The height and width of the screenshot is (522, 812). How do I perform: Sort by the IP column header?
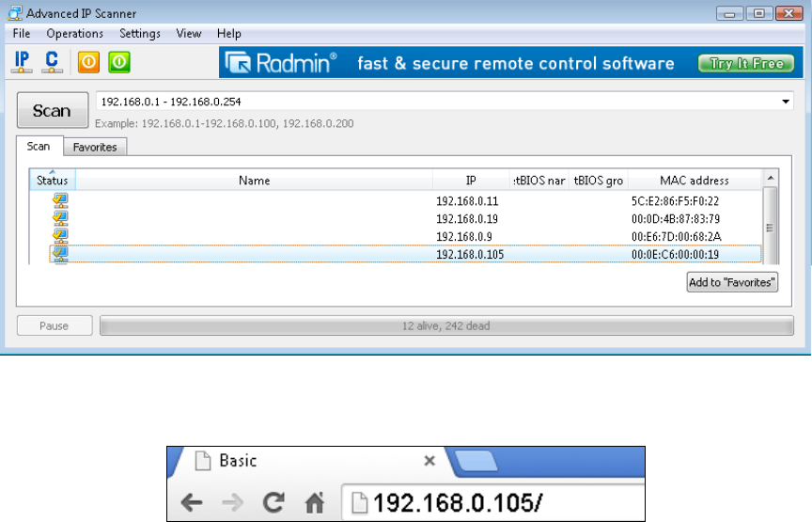[471, 180]
